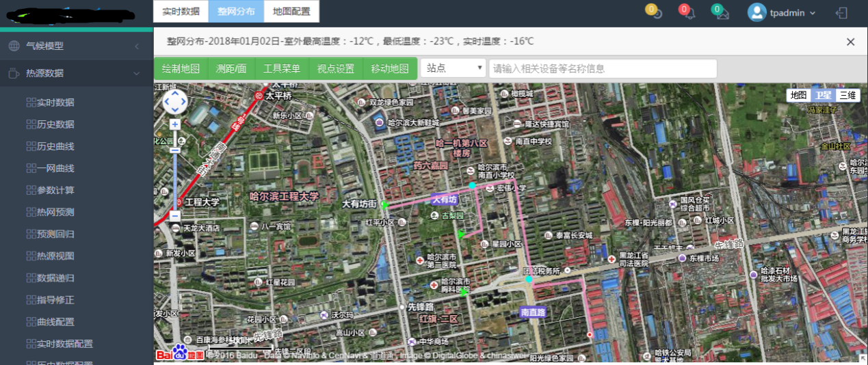Click the device name search input field
The width and height of the screenshot is (868, 365).
(x=602, y=68)
